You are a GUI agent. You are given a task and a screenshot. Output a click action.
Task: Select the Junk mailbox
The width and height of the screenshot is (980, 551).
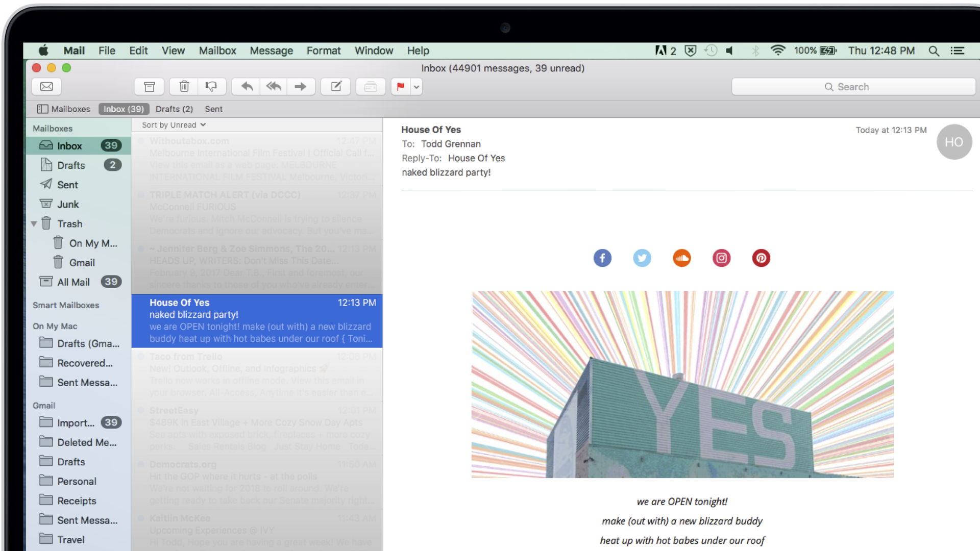(68, 205)
